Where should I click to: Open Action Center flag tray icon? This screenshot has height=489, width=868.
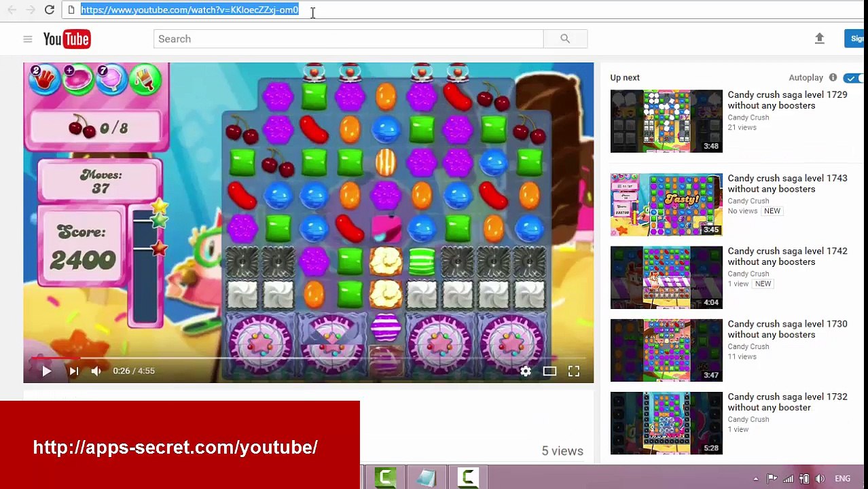772,478
